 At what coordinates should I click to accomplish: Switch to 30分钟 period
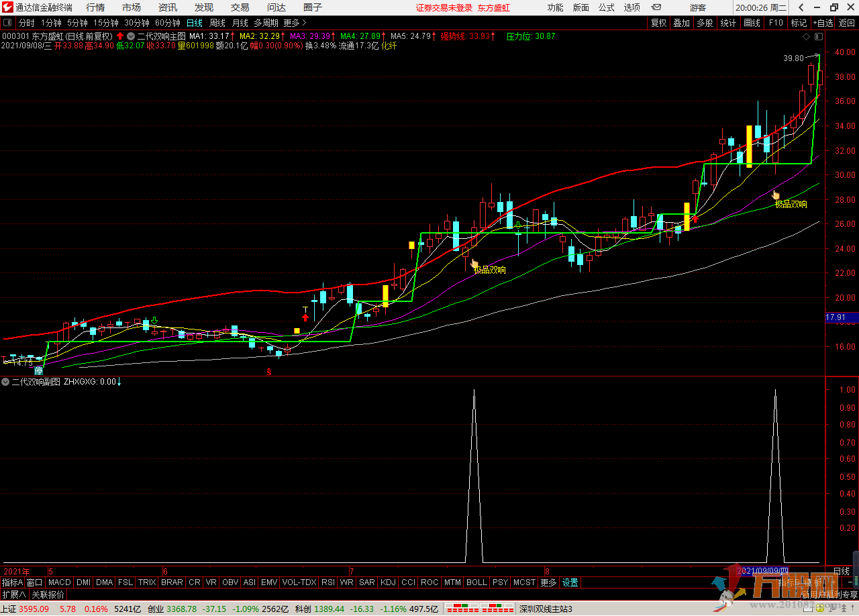pyautogui.click(x=137, y=22)
